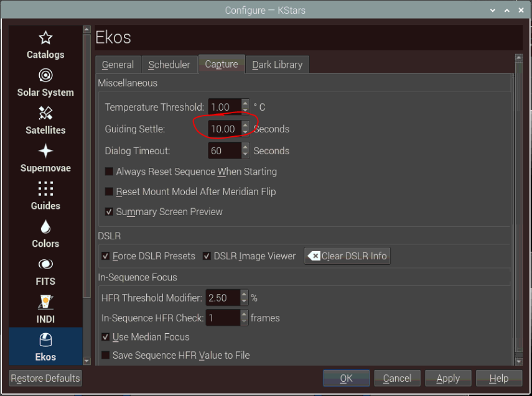This screenshot has height=396, width=532.
Task: Decrease In-Sequence HFR Check frames
Action: click(245, 322)
